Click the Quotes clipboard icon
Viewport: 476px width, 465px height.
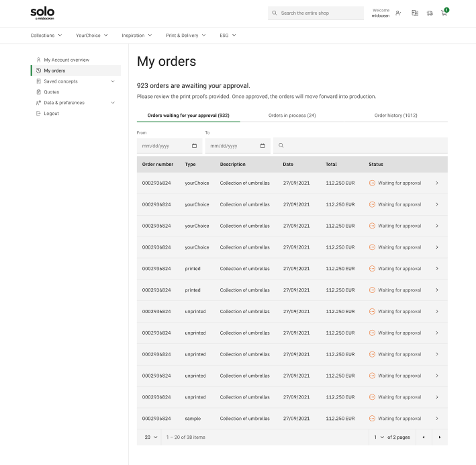(38, 92)
